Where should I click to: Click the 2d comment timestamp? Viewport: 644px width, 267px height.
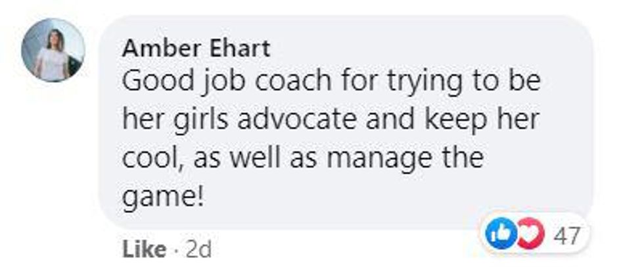(198, 250)
